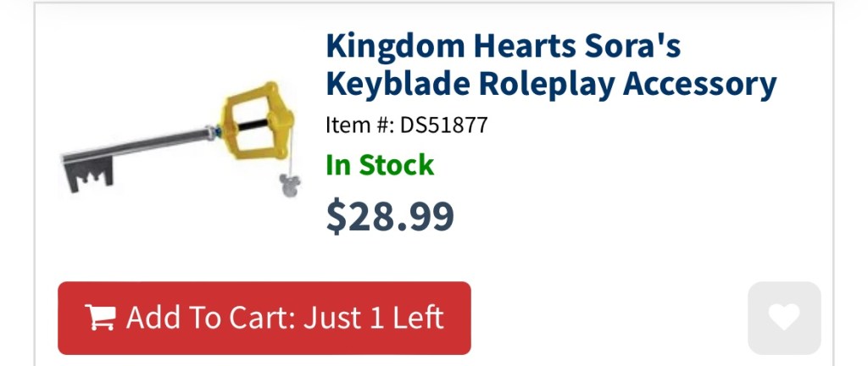This screenshot has width=868, height=366.
Task: Click the "Item #:" label
Action: pos(359,125)
